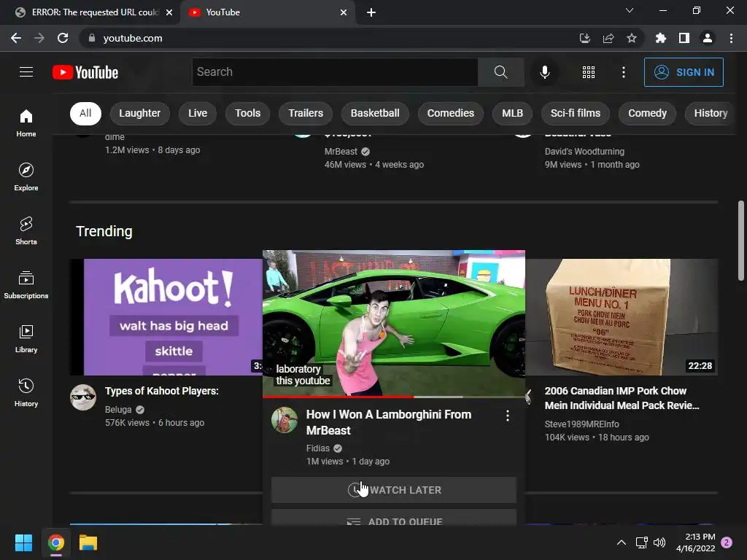747x560 pixels.
Task: Start voice search with microphone icon
Action: coord(544,72)
